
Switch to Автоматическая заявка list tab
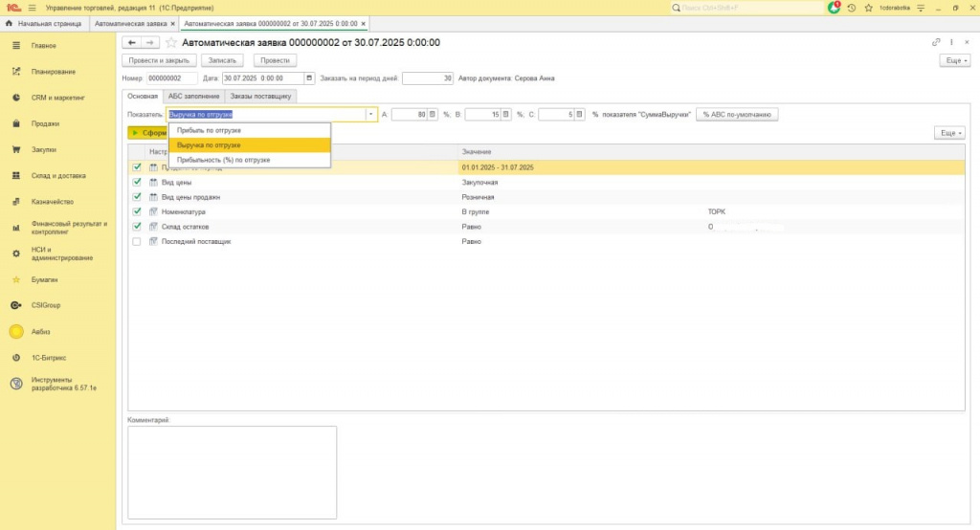[x=130, y=24]
